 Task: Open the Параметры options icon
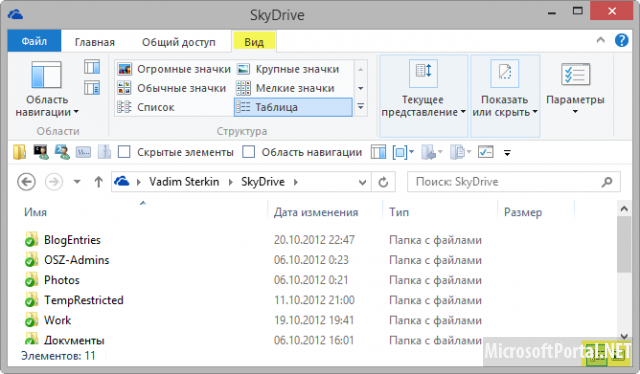click(575, 74)
